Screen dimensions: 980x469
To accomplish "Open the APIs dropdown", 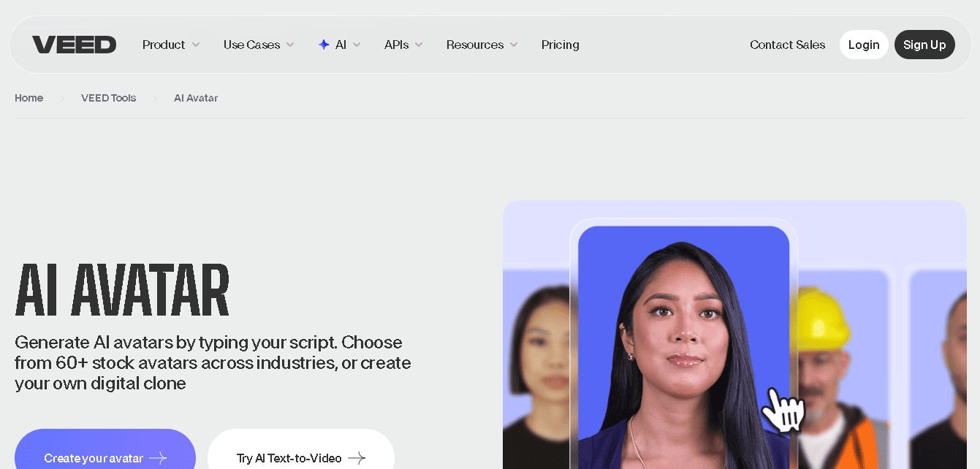I will pyautogui.click(x=403, y=45).
